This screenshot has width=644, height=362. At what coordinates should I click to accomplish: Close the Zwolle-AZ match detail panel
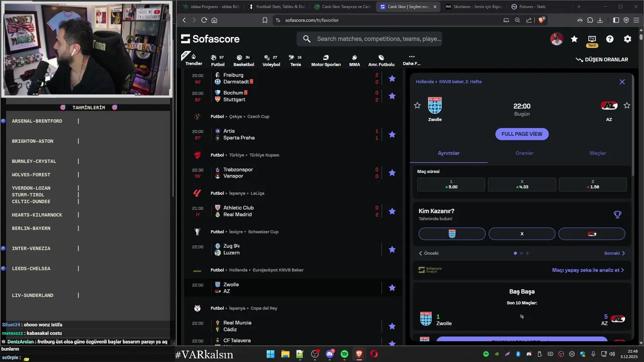(x=622, y=81)
